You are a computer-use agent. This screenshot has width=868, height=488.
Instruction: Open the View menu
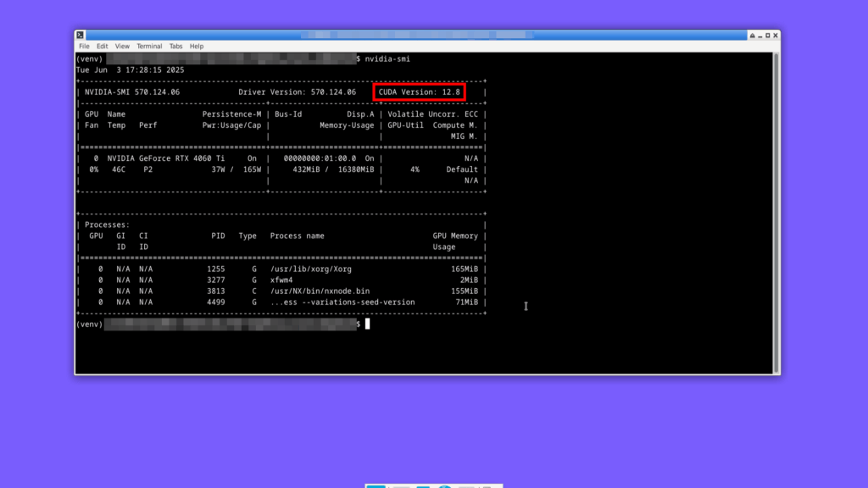[123, 47]
